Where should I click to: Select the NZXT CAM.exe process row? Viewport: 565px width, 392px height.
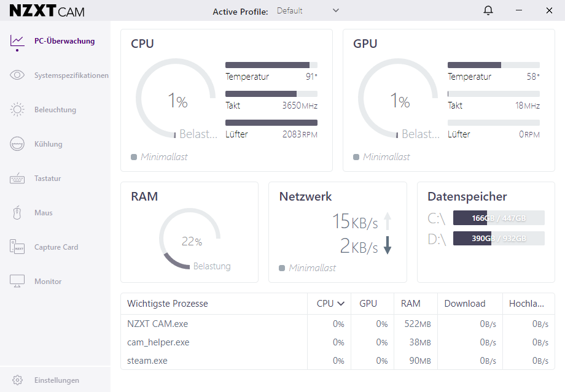pos(338,324)
